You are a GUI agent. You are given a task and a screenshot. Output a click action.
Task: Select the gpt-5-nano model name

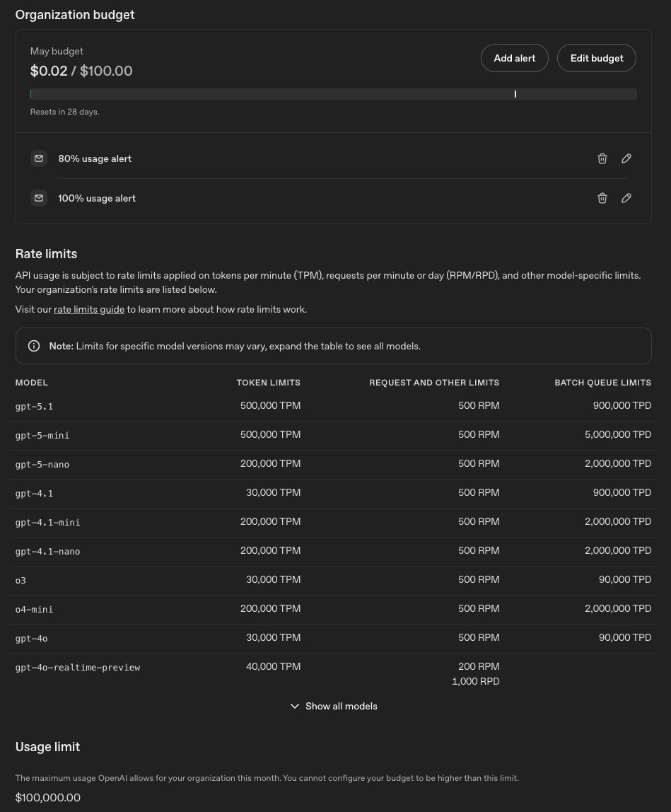[42, 465]
